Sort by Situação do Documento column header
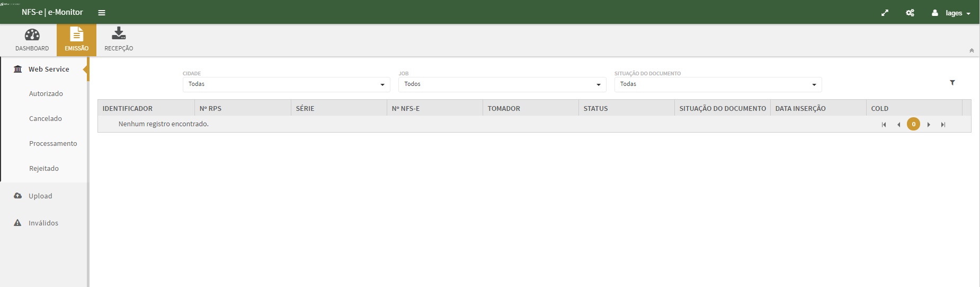This screenshot has height=287, width=980. coord(723,108)
